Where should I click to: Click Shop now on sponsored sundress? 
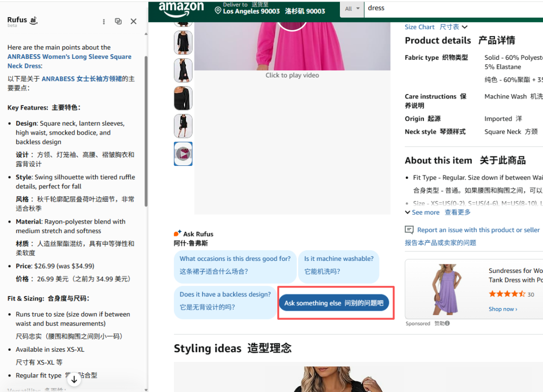503,309
